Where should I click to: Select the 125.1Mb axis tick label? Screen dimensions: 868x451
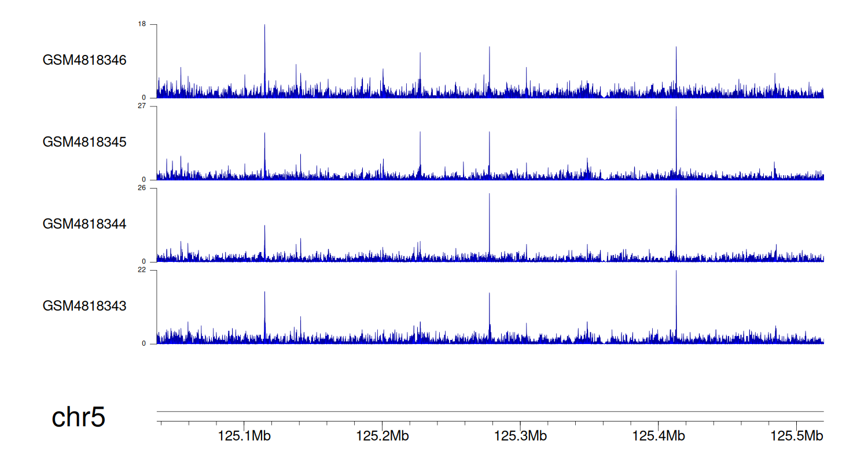tap(244, 435)
